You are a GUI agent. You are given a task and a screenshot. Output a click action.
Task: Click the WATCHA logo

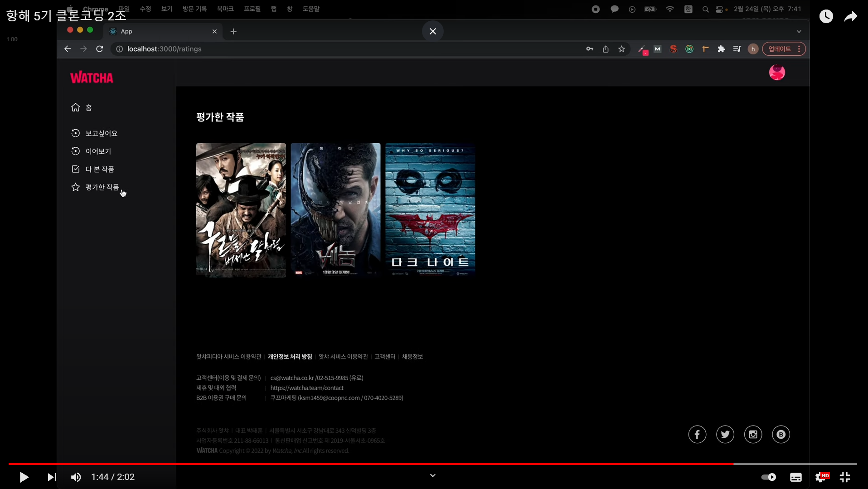pyautogui.click(x=92, y=77)
